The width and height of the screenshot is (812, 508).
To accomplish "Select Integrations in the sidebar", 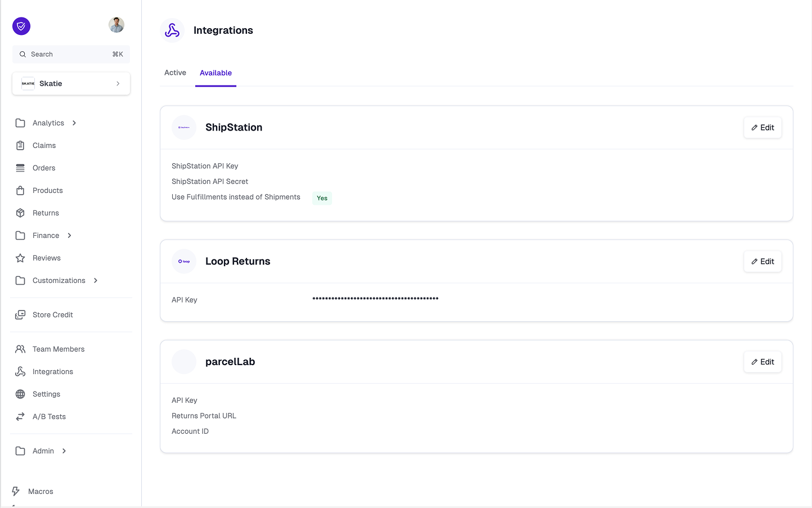I will click(x=52, y=371).
